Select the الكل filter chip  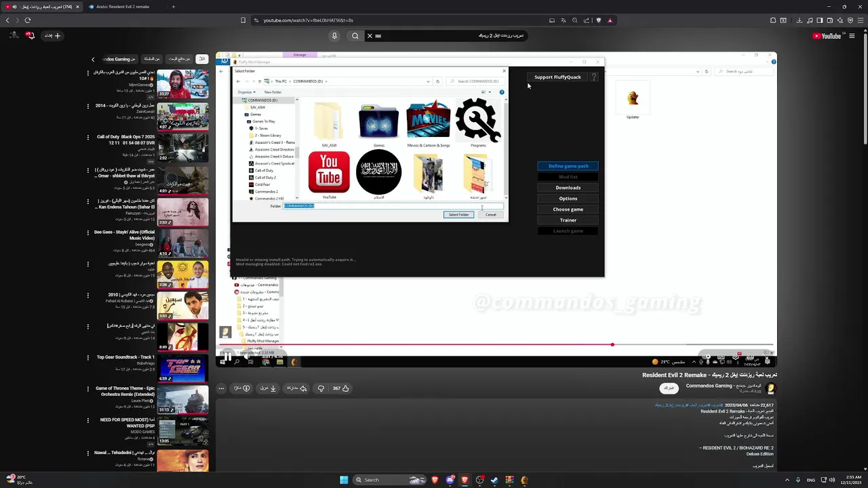tap(201, 59)
